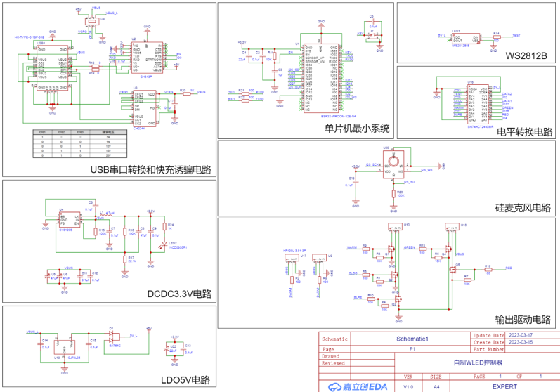
Task: Click the WS2812B section title
Action: coord(526,55)
